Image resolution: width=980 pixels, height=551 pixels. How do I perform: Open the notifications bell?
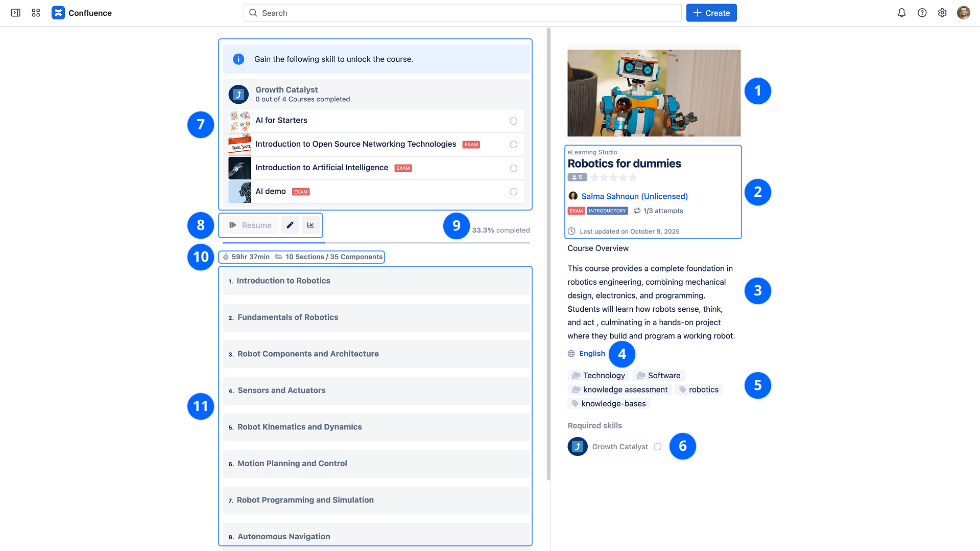click(x=901, y=13)
